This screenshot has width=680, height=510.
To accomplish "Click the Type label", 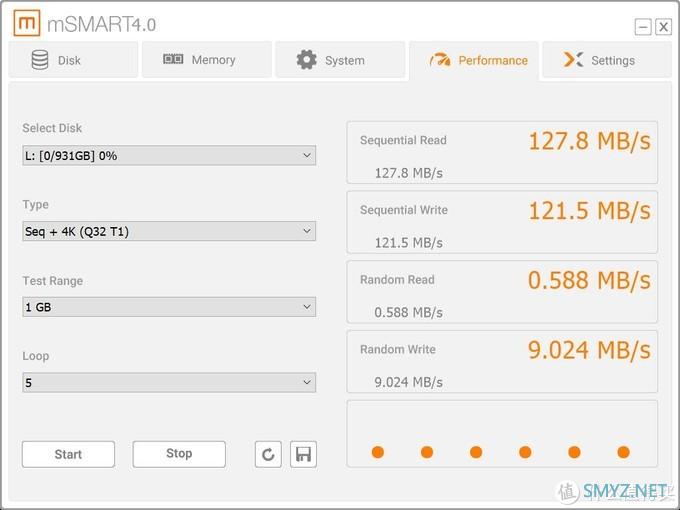I will coord(36,205).
